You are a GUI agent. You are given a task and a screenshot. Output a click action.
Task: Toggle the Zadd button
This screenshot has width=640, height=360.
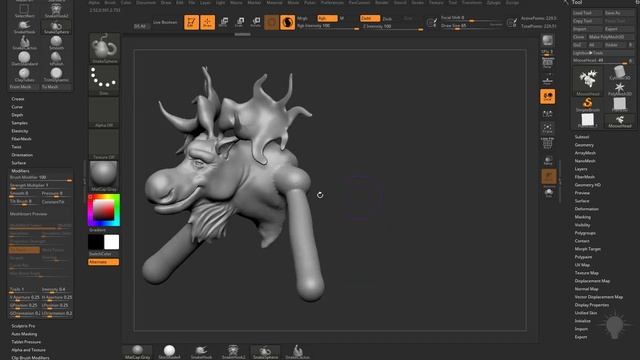click(x=370, y=18)
